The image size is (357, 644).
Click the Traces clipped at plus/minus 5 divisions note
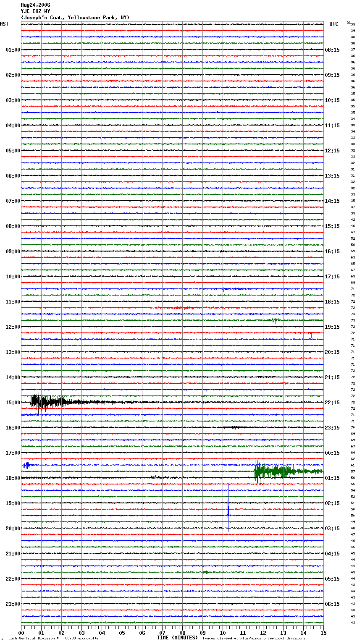[254, 638]
